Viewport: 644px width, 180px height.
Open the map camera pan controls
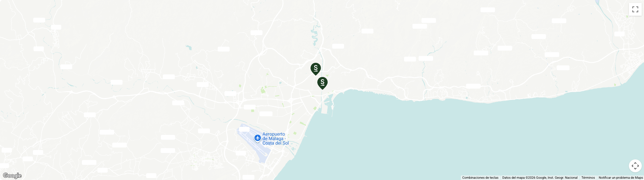(x=635, y=166)
